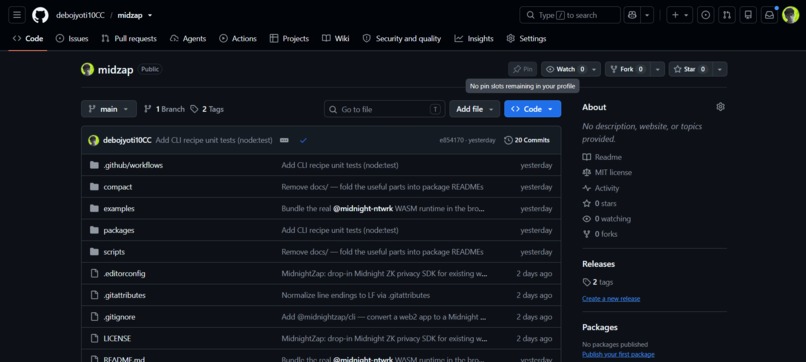This screenshot has height=362, width=806.
Task: Click Create a new release link
Action: point(611,299)
